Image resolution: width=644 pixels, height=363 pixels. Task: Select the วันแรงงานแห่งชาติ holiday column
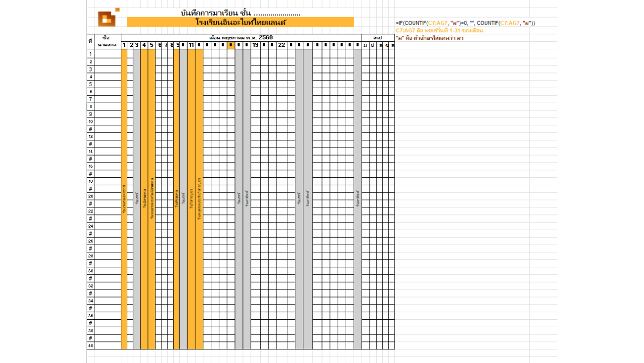tap(123, 201)
